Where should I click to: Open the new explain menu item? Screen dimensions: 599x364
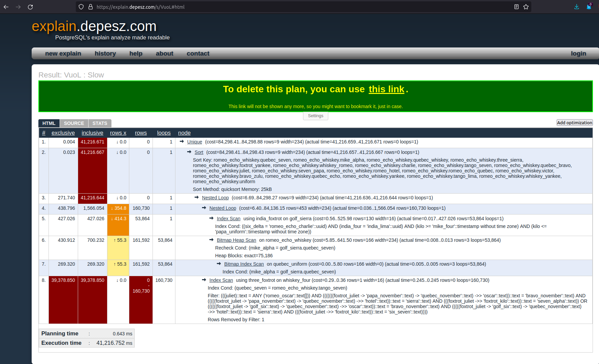(x=63, y=54)
